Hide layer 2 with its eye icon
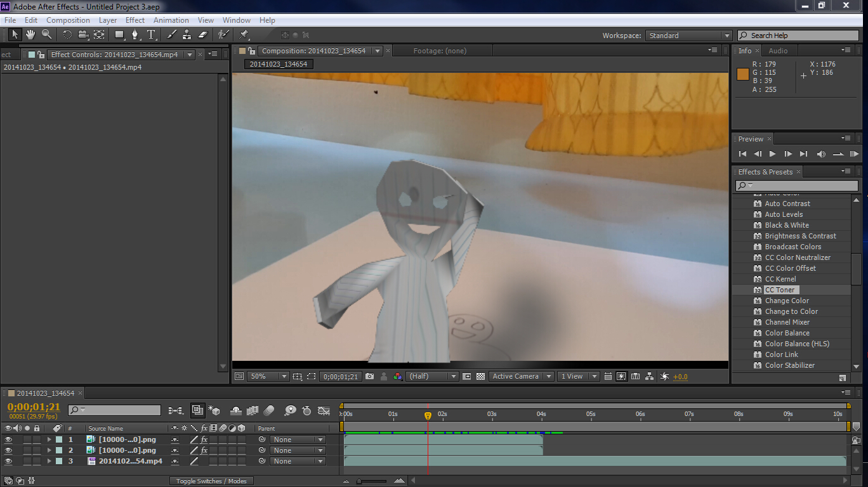The height and width of the screenshot is (487, 868). (9, 450)
